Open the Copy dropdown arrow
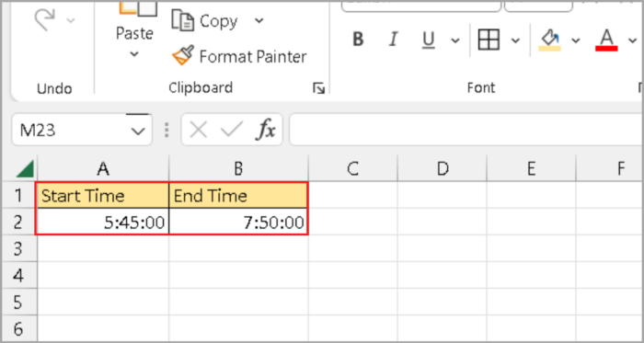This screenshot has height=343, width=644. [x=259, y=20]
